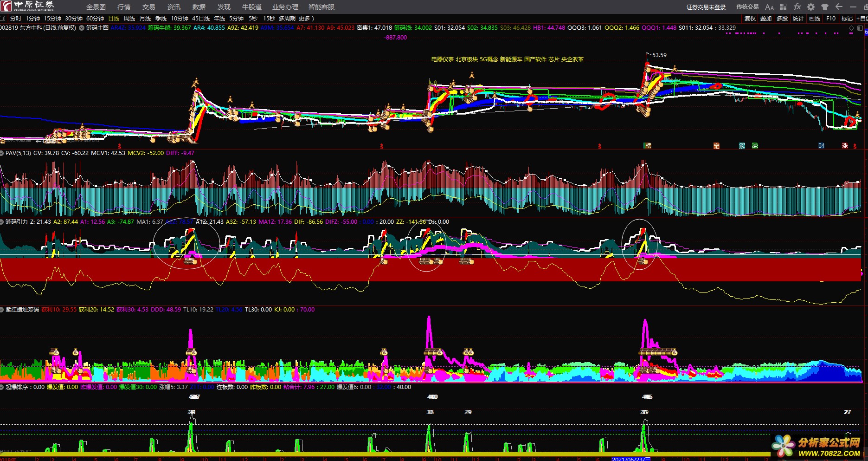Select 日线 daily period
Screen dimensions: 868x461
(114, 19)
